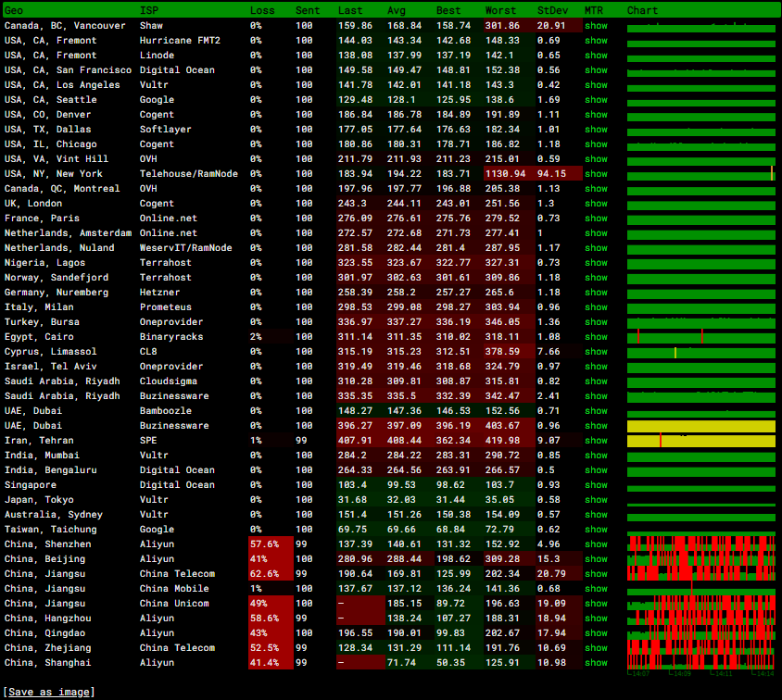Click the 'Avg' column header
The width and height of the screenshot is (782, 700).
[397, 10]
